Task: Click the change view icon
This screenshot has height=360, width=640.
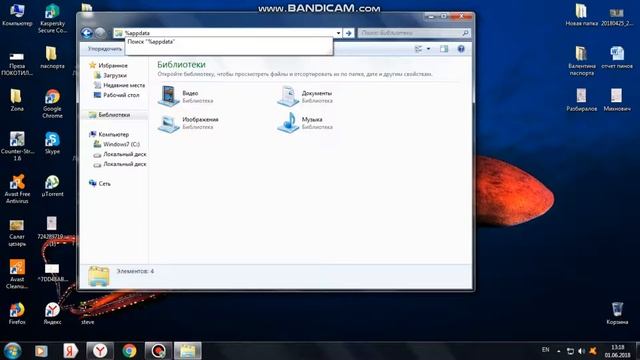Action: 418,49
